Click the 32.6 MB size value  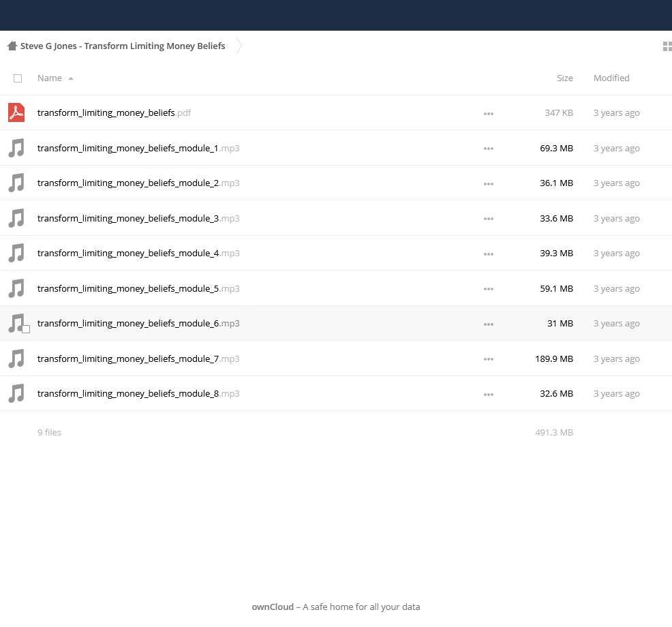point(556,393)
